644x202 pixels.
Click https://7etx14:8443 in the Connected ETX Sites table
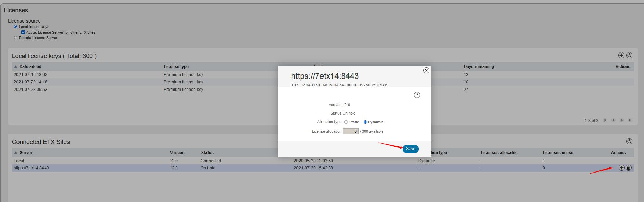pyautogui.click(x=31, y=168)
